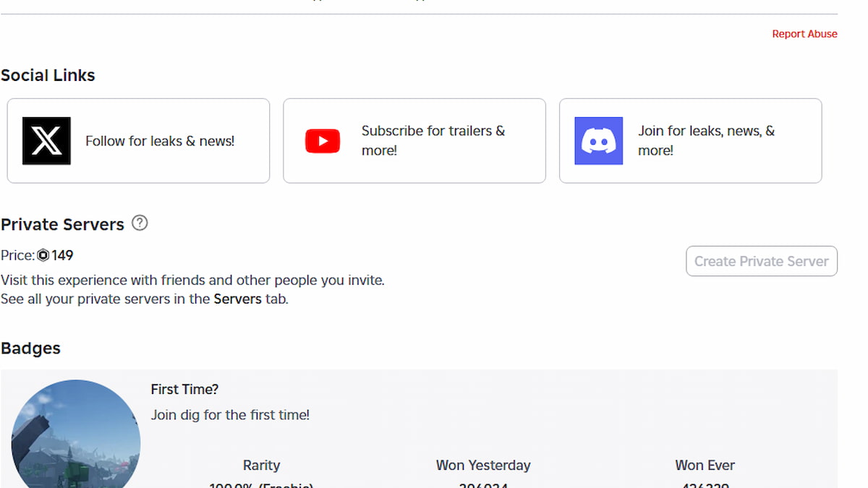Click the 'First Time?' badge title
868x488 pixels.
click(x=184, y=390)
